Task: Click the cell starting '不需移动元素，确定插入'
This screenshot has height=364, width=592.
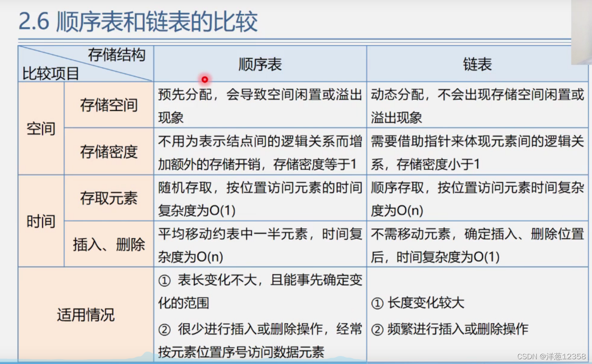Action: pyautogui.click(x=477, y=244)
